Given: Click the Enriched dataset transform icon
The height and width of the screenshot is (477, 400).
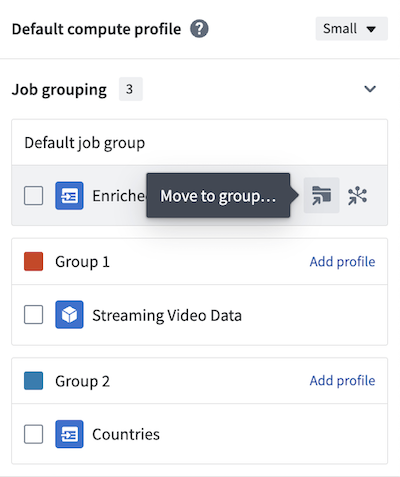Looking at the screenshot, I should click(69, 196).
